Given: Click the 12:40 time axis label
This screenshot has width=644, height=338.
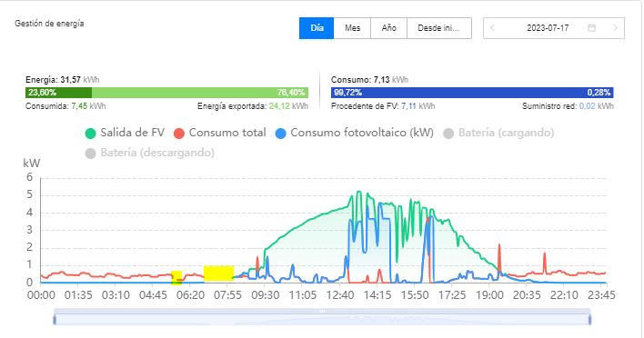Looking at the screenshot, I should pyautogui.click(x=340, y=295).
